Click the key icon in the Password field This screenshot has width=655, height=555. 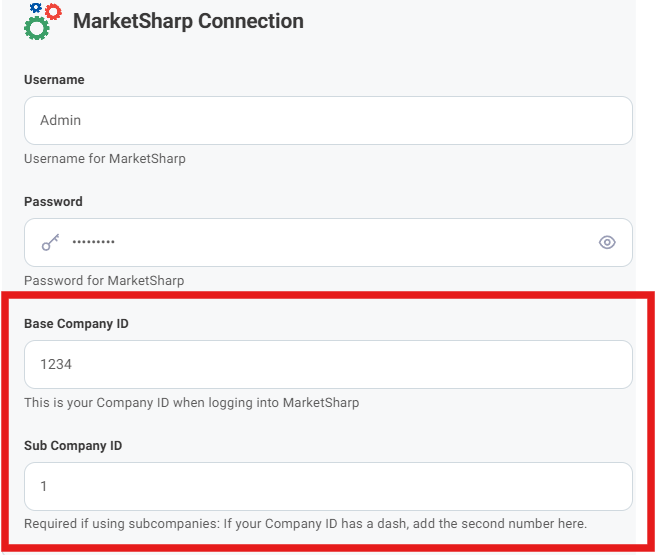[x=50, y=242]
